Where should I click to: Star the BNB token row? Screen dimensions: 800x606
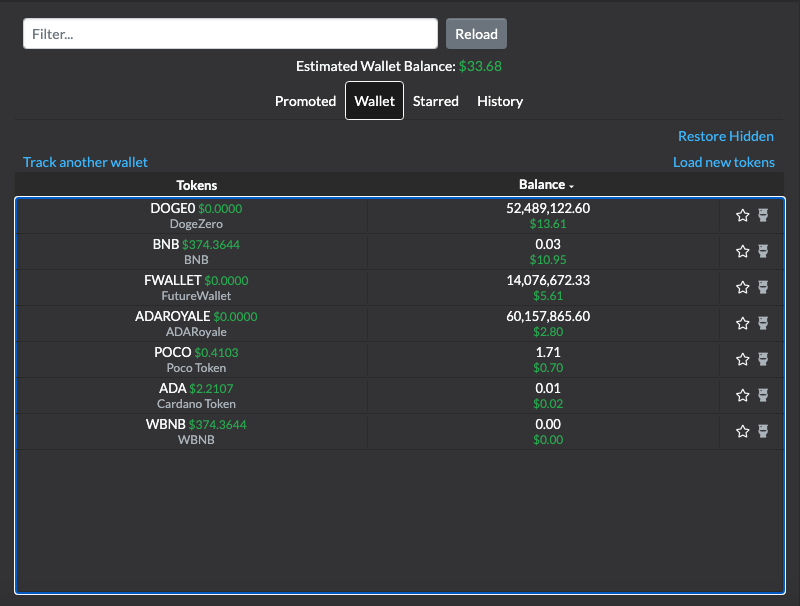coord(742,251)
